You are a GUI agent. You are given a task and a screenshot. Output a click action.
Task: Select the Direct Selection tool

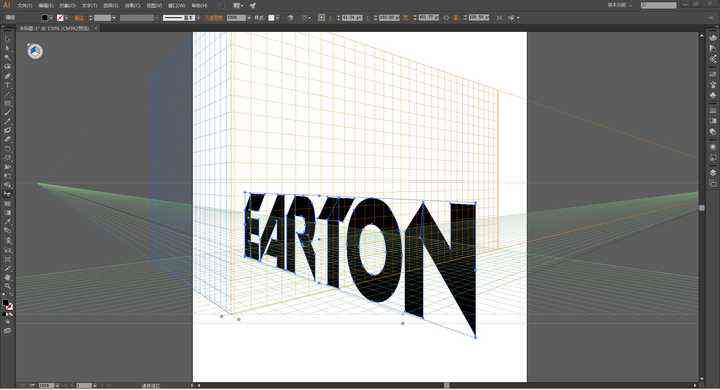click(7, 48)
